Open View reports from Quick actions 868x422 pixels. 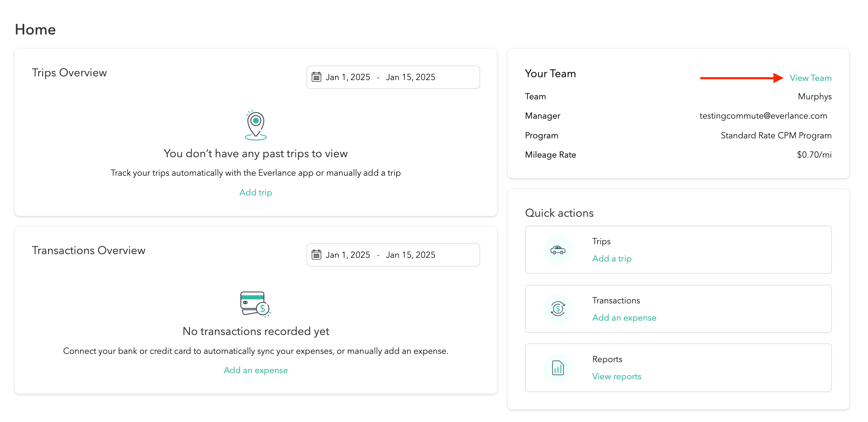click(616, 376)
